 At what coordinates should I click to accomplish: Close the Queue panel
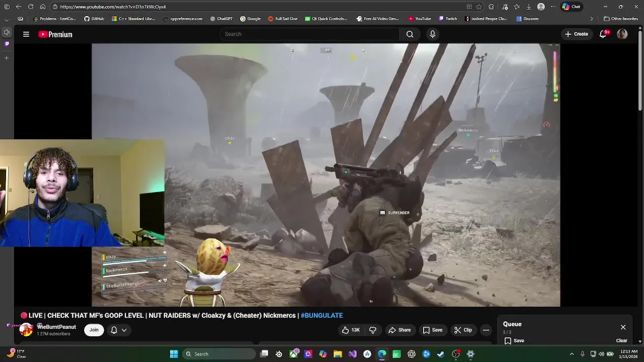pos(623,327)
